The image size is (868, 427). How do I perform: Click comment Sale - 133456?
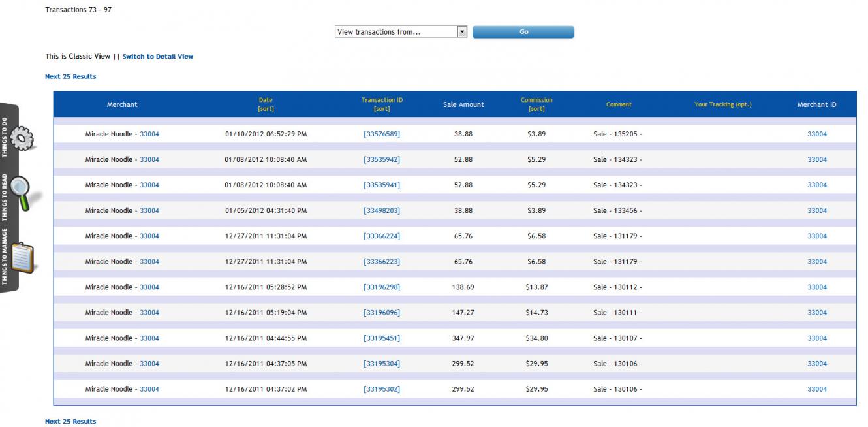click(617, 210)
